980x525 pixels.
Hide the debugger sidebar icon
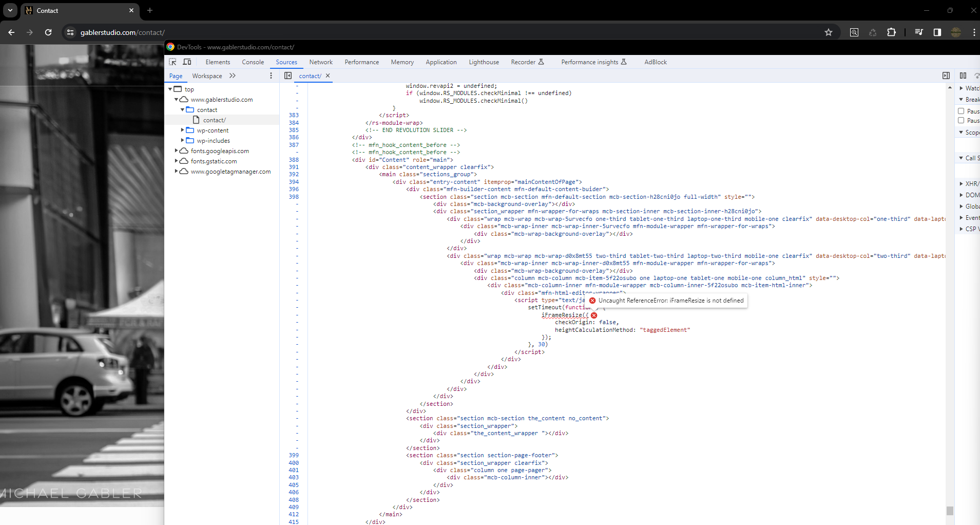click(x=946, y=76)
